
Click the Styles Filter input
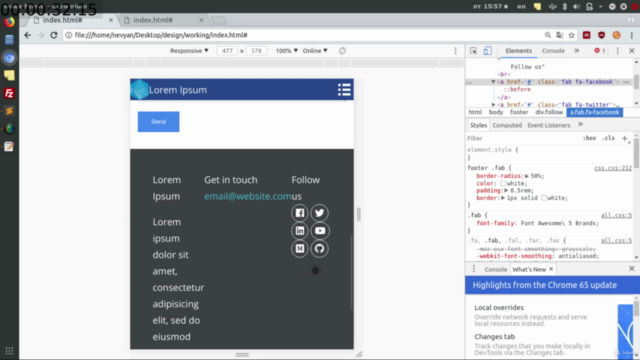tap(522, 138)
